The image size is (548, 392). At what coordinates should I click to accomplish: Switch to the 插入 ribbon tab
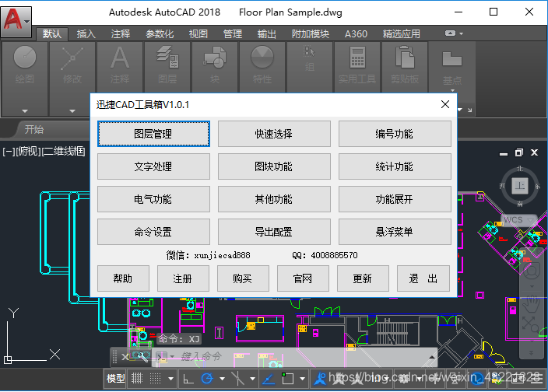(x=86, y=34)
